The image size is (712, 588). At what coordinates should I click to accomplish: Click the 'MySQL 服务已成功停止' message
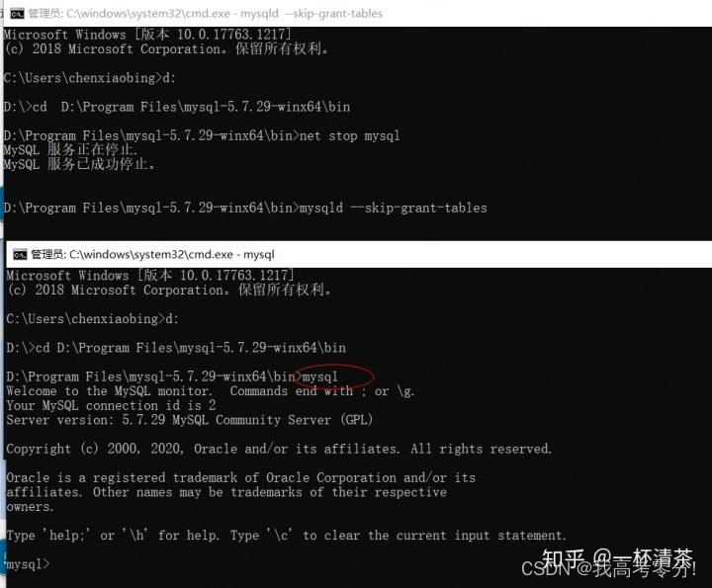click(x=79, y=164)
